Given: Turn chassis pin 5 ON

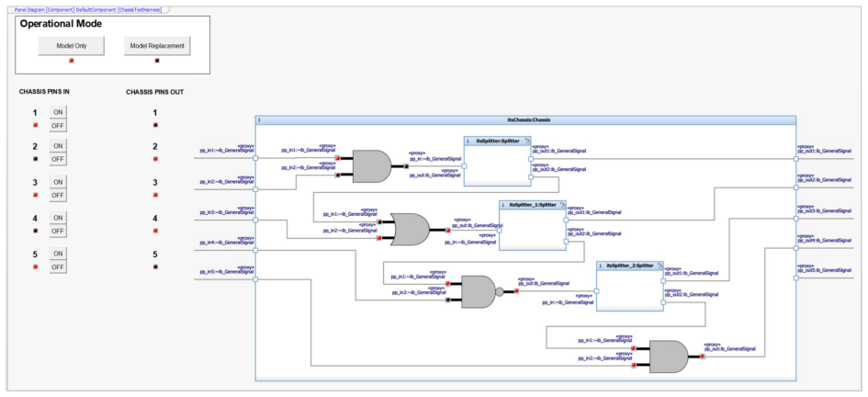Looking at the screenshot, I should 58,254.
